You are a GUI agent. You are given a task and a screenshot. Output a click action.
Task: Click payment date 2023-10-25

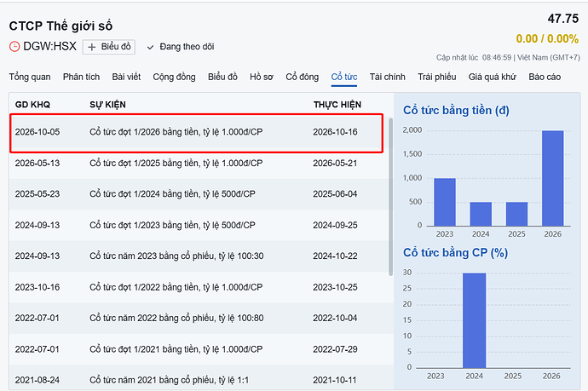335,287
